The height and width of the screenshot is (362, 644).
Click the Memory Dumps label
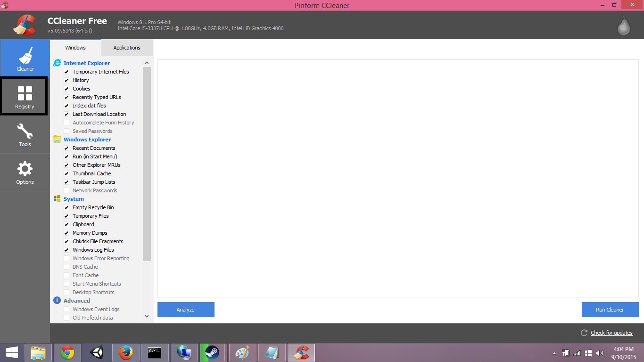(90, 233)
